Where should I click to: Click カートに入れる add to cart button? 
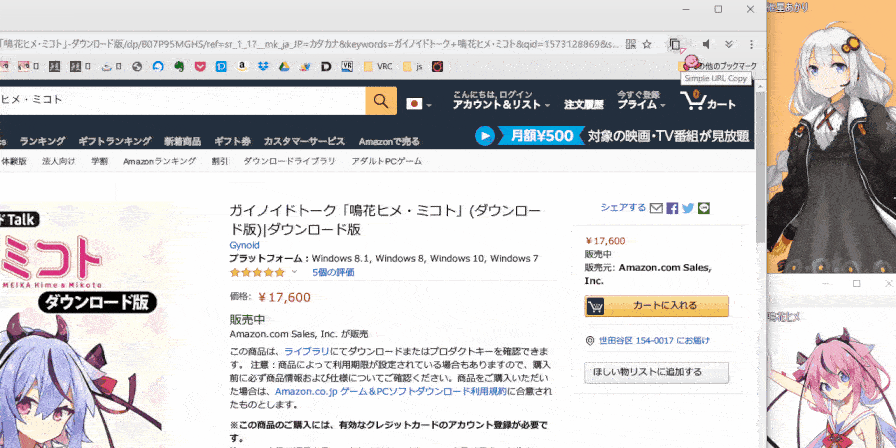click(x=657, y=306)
